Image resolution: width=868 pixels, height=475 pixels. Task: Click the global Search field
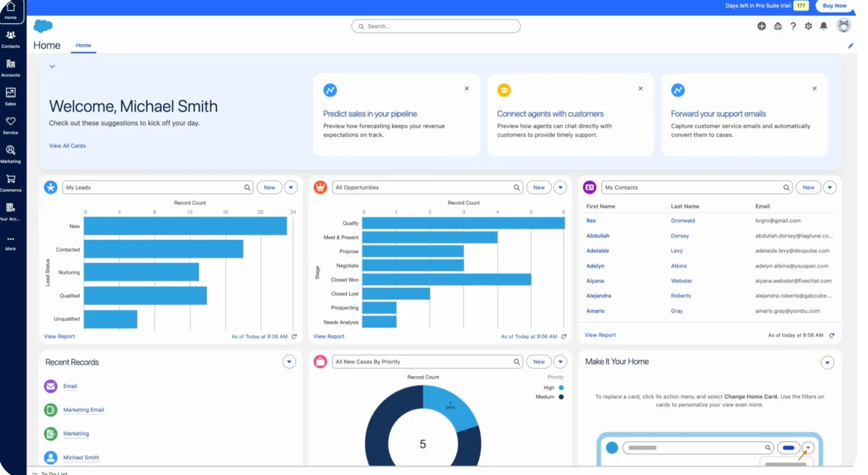coord(436,26)
